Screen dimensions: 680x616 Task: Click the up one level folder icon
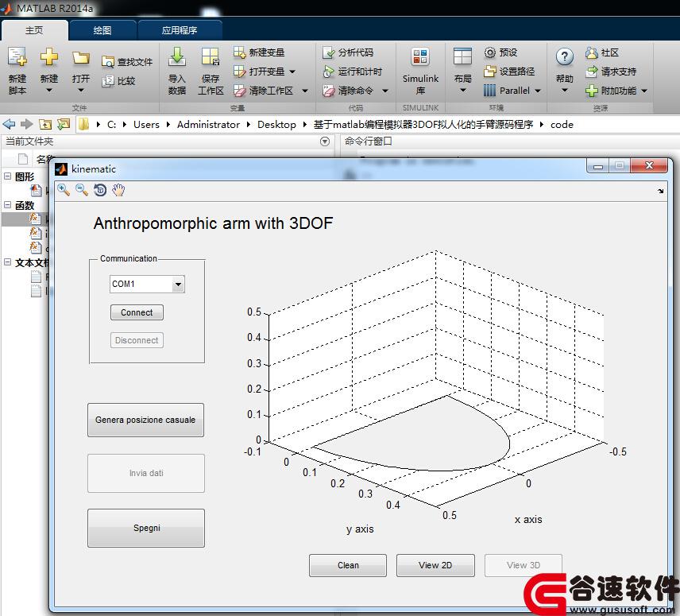(45, 125)
